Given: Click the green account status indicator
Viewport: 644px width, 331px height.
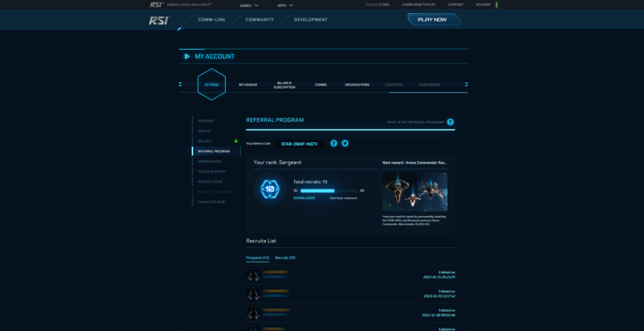Looking at the screenshot, I should [497, 5].
